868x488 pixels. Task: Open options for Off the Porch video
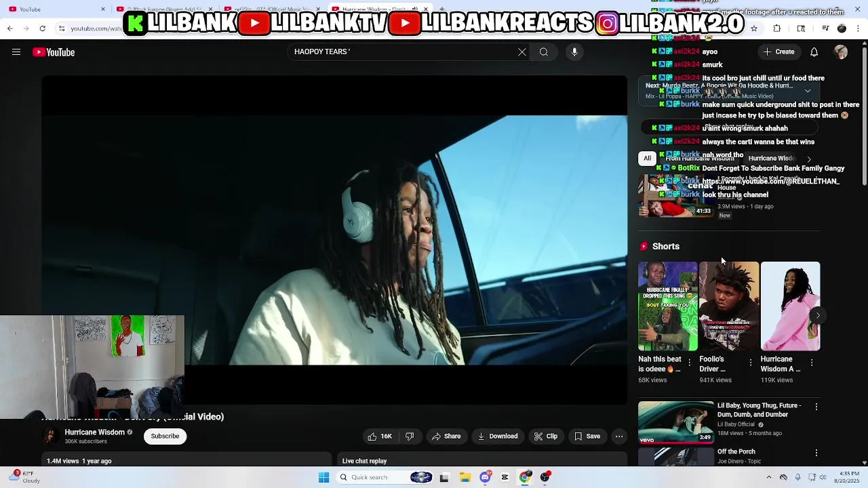[x=816, y=453]
